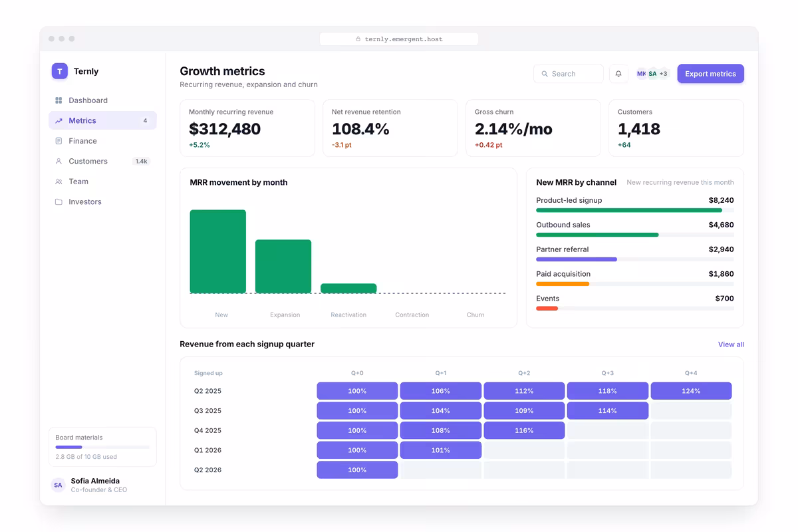Click the Investors folder icon
The image size is (798, 532).
click(59, 202)
